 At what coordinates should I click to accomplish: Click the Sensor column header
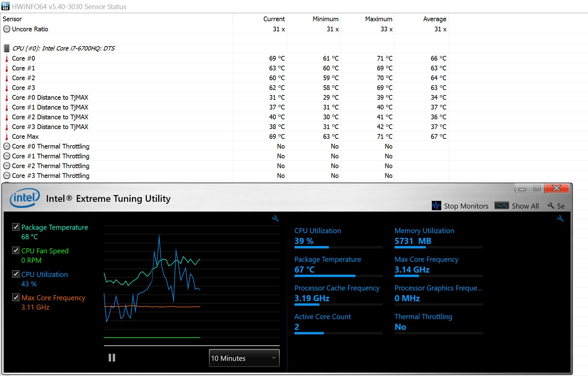(12, 19)
